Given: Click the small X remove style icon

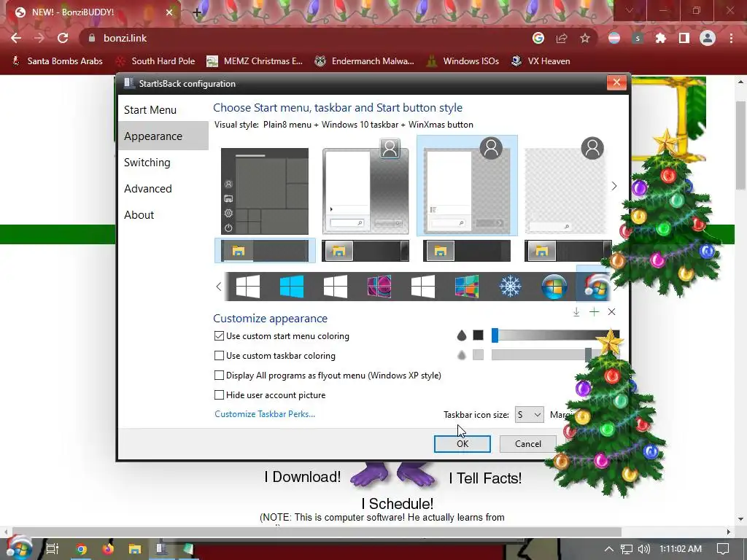Looking at the screenshot, I should (x=612, y=312).
